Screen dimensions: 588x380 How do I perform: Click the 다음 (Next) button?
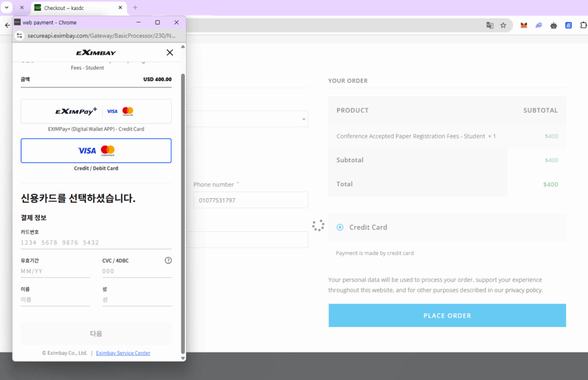96,333
